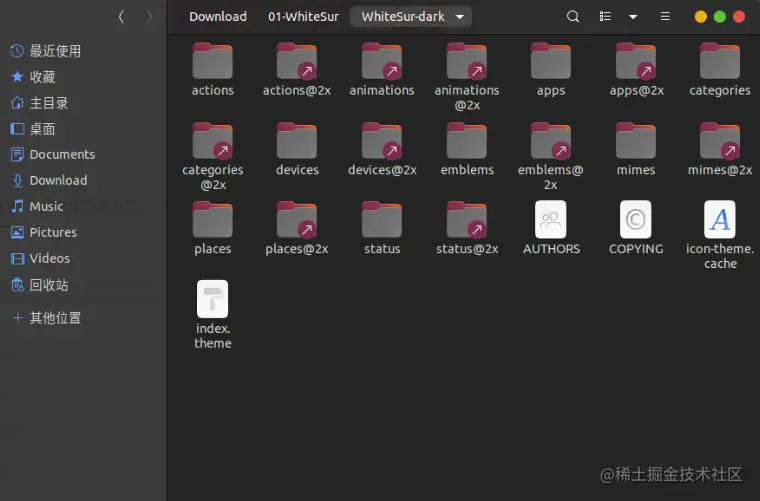The image size is (760, 501).
Task: Go to Download in path bar
Action: (x=218, y=16)
